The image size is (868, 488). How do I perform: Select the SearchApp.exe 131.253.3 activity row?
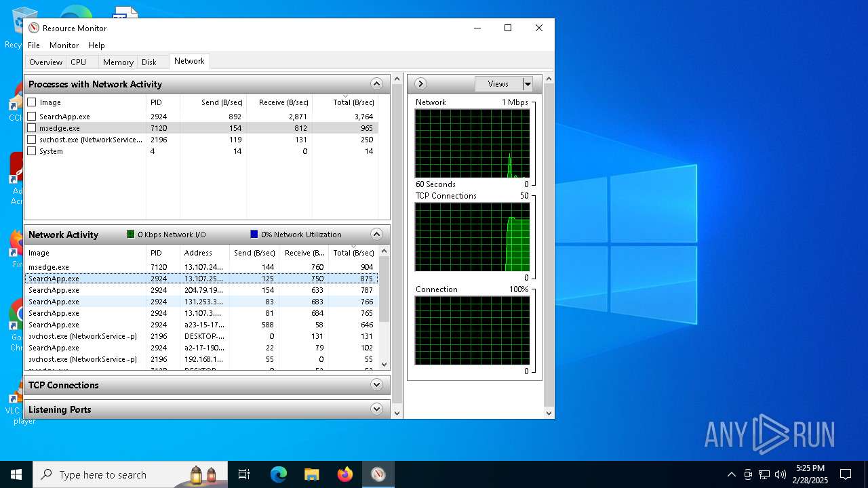click(201, 302)
